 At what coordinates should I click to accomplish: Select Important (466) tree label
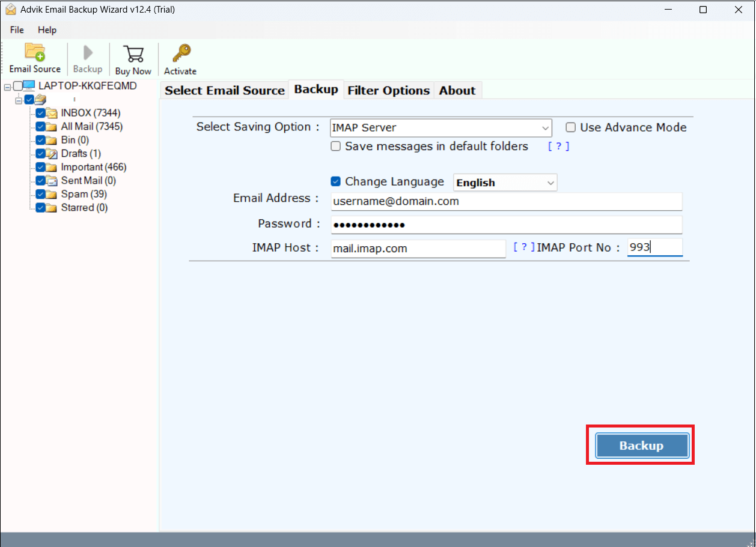pyautogui.click(x=94, y=167)
